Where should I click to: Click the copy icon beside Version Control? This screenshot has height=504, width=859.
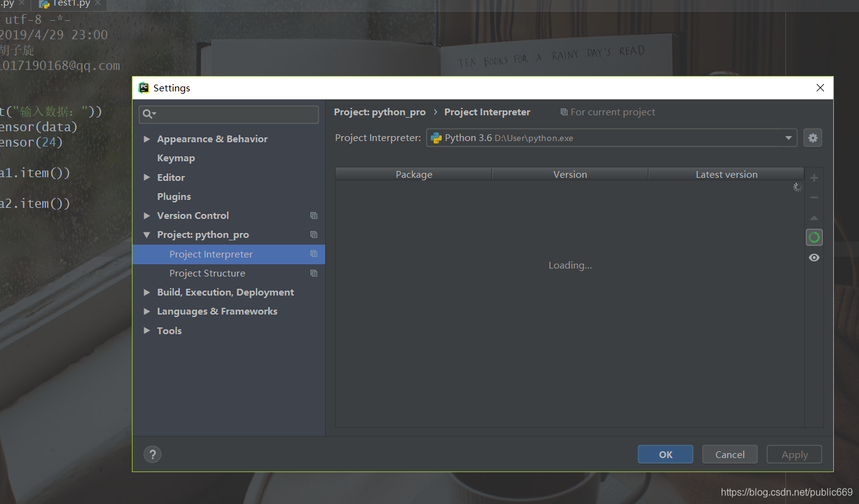pos(314,216)
